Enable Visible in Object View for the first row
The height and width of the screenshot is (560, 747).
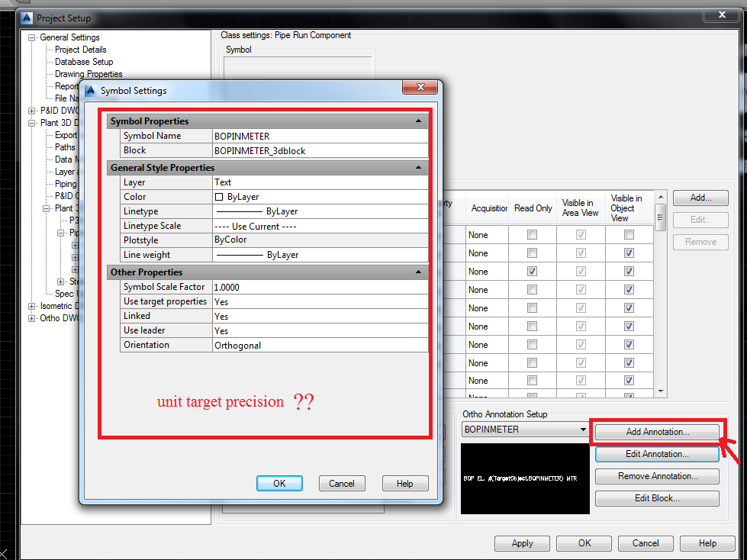pyautogui.click(x=627, y=234)
